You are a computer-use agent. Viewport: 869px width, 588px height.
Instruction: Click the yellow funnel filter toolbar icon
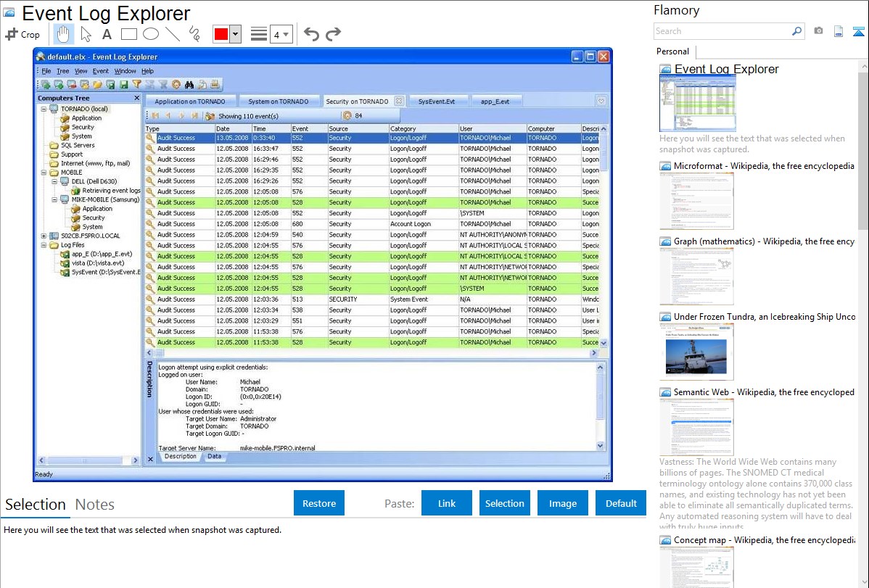(x=137, y=84)
